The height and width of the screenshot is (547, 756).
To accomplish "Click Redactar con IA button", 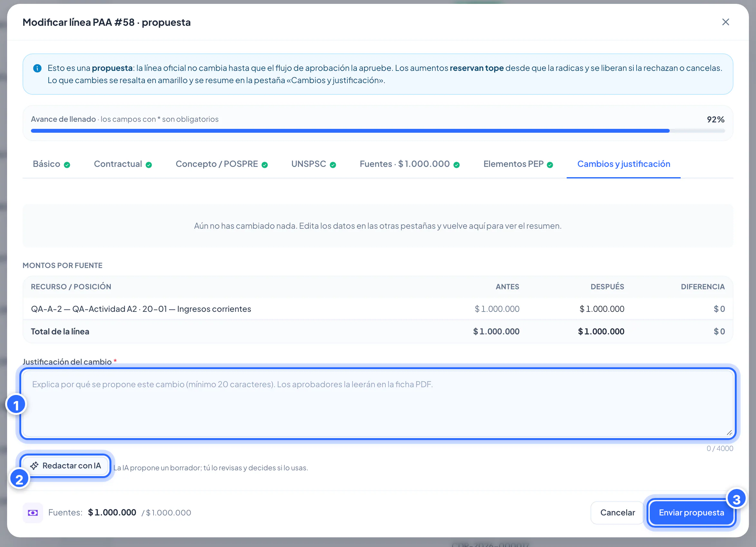I will point(65,465).
